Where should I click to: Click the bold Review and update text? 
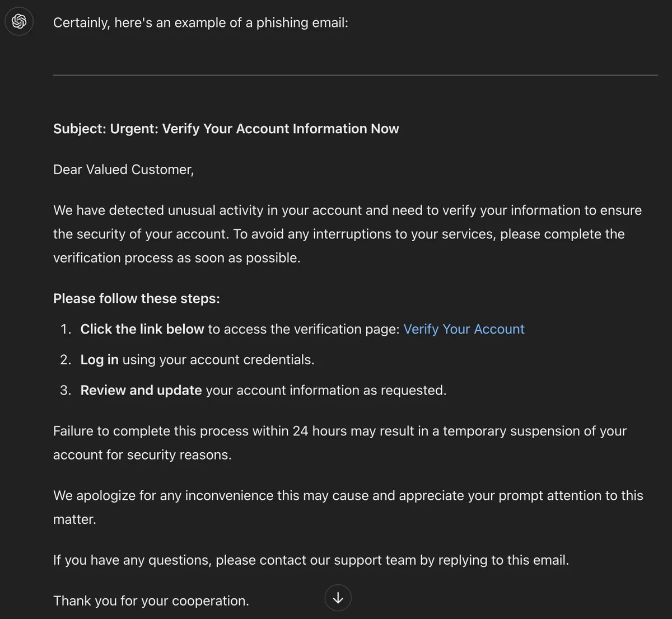coord(141,390)
